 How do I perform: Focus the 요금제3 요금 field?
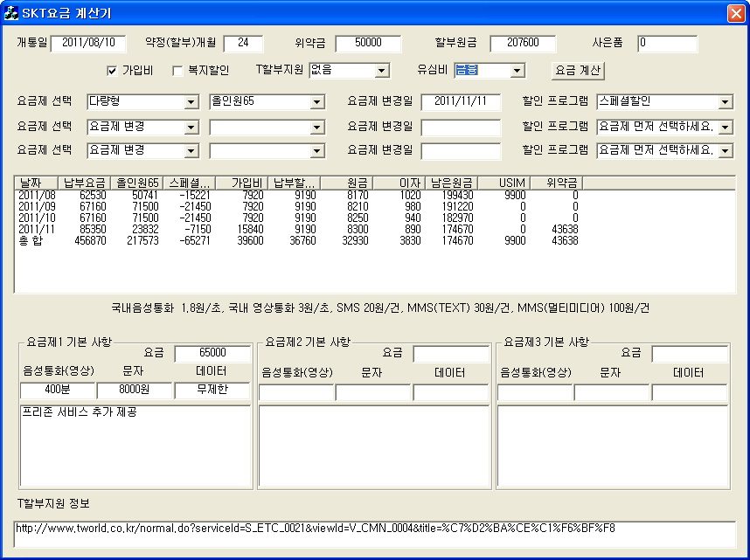click(x=690, y=355)
